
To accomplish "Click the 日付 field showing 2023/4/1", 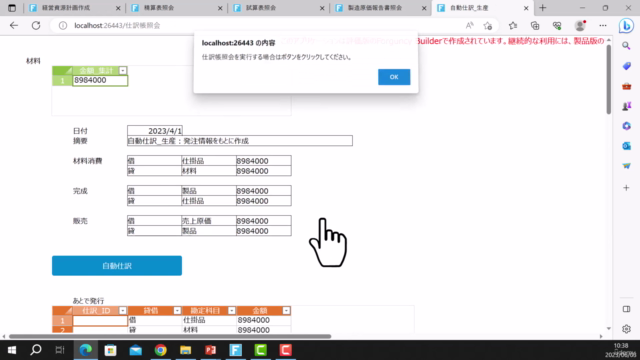I will pyautogui.click(x=155, y=131).
